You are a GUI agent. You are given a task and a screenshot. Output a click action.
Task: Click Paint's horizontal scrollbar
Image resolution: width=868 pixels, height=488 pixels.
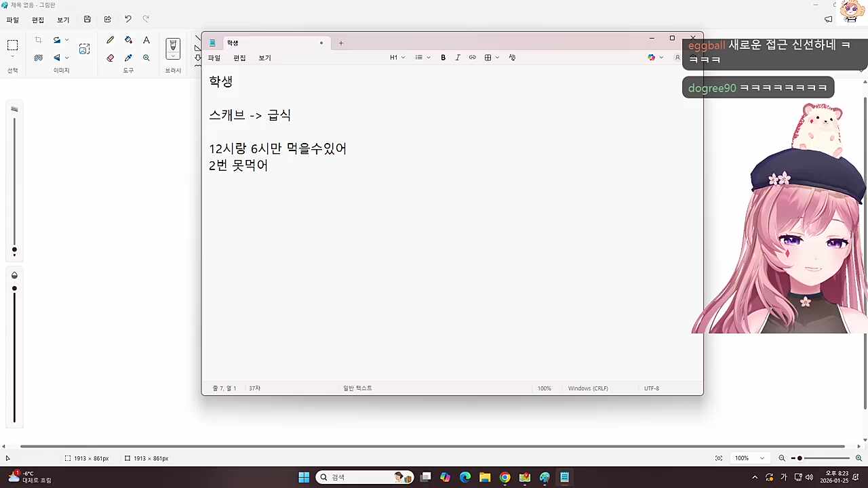pyautogui.click(x=432, y=446)
